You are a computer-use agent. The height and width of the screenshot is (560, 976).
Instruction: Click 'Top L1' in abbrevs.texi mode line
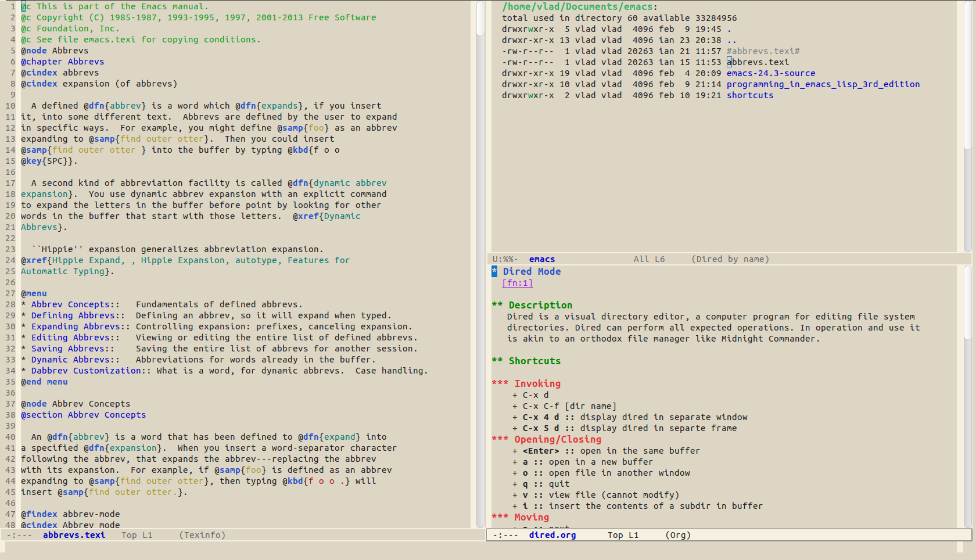[x=137, y=535]
